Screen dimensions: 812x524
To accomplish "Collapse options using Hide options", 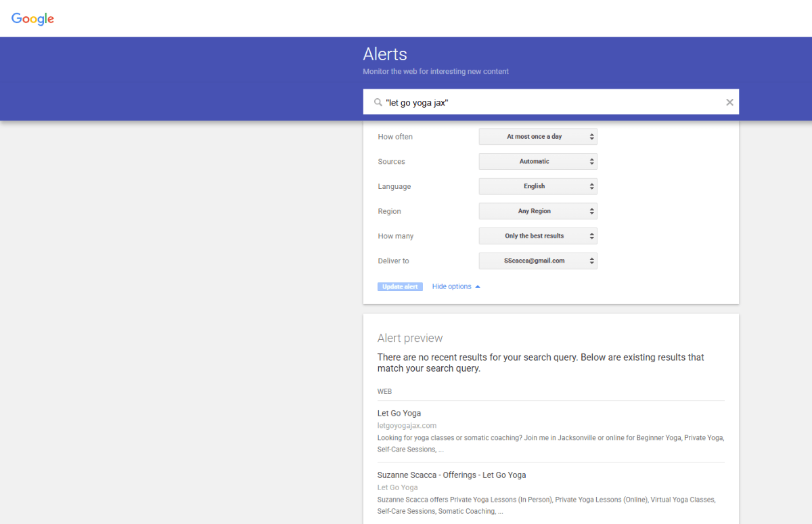I will pyautogui.click(x=451, y=286).
